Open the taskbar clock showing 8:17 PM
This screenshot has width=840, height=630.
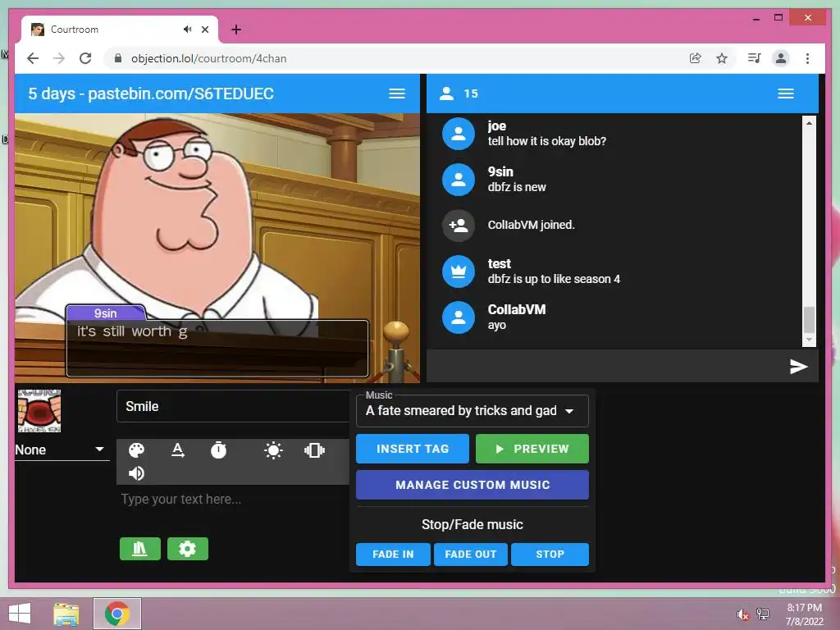[804, 614]
